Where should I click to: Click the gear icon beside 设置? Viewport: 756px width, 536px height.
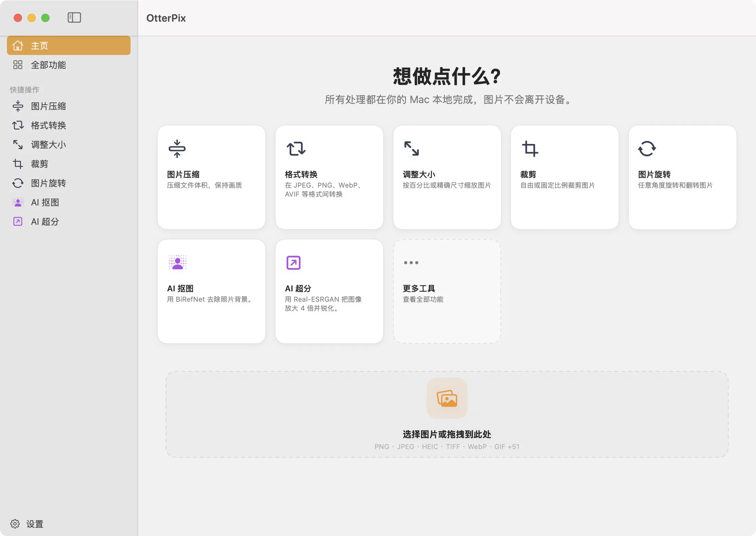click(15, 524)
